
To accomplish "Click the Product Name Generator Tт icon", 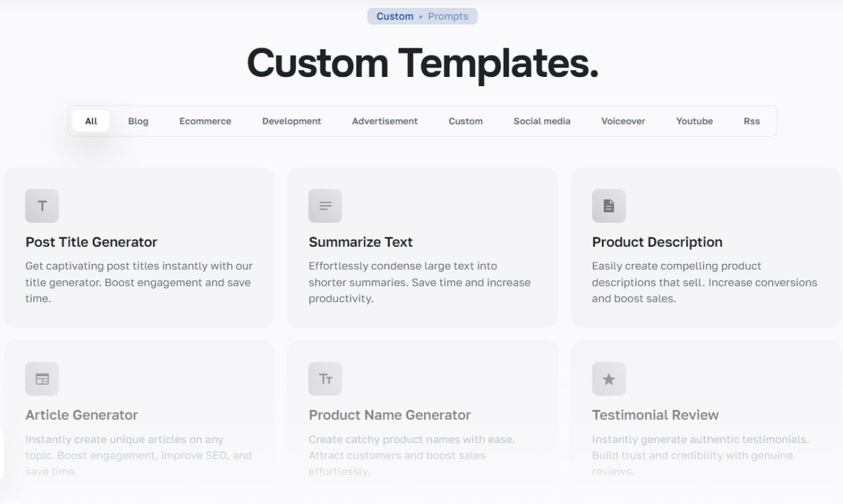I will (x=325, y=379).
